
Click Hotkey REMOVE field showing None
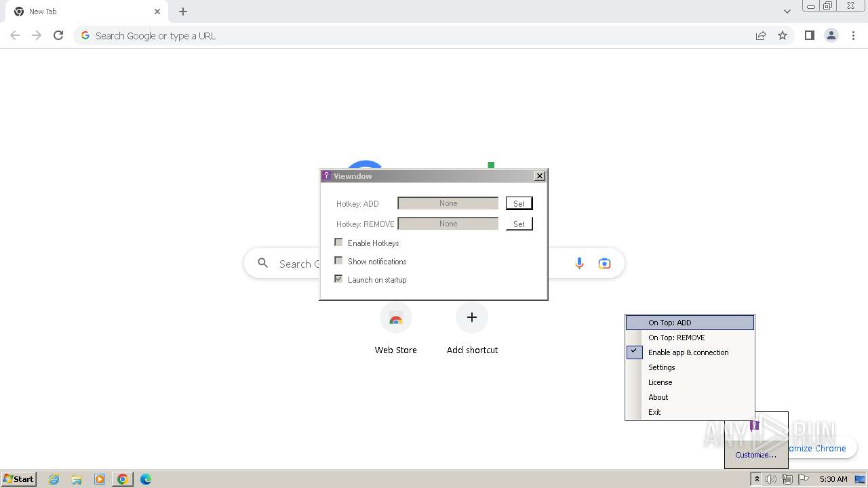pos(448,224)
